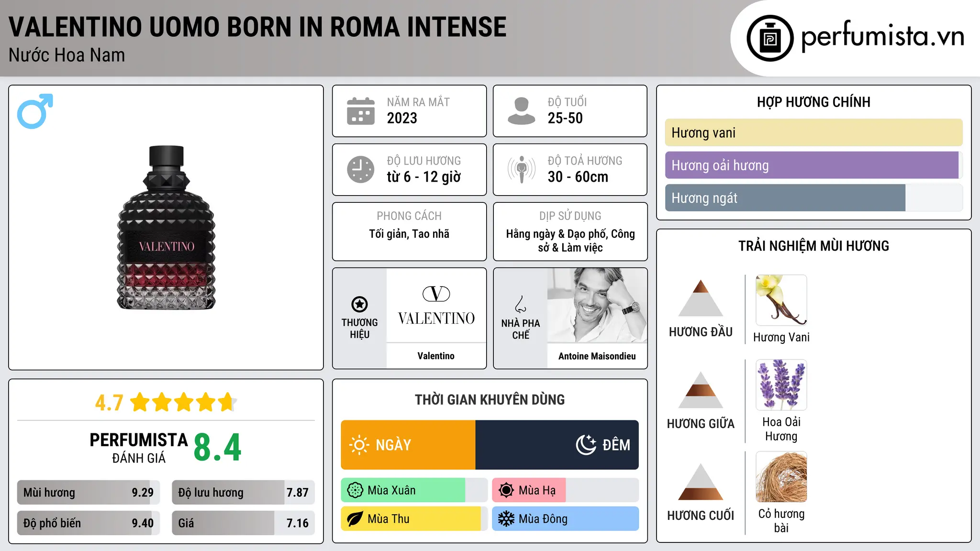The height and width of the screenshot is (551, 980).
Task: Click the Độ phổ biến 9.40 score bar
Action: [x=89, y=523]
